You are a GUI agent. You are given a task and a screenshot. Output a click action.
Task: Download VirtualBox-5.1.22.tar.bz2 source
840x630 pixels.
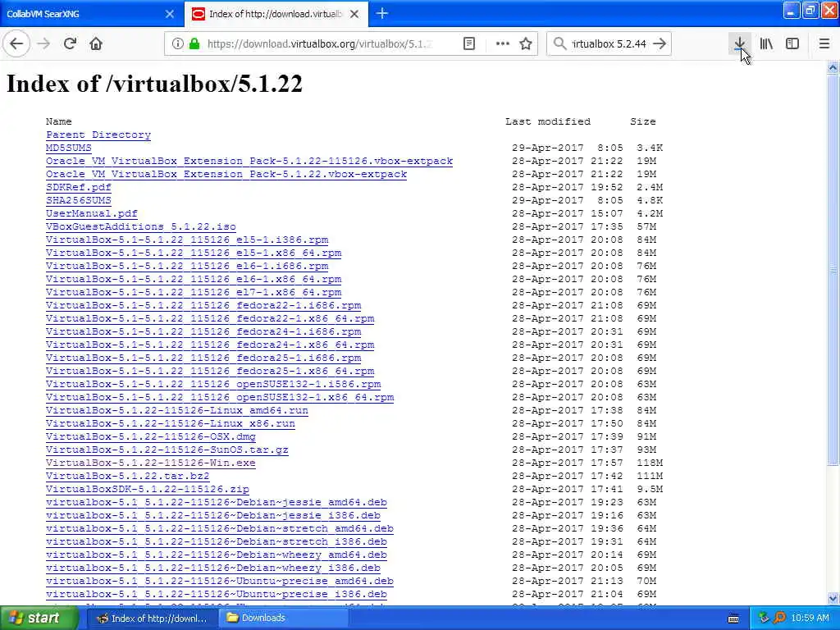(x=127, y=476)
